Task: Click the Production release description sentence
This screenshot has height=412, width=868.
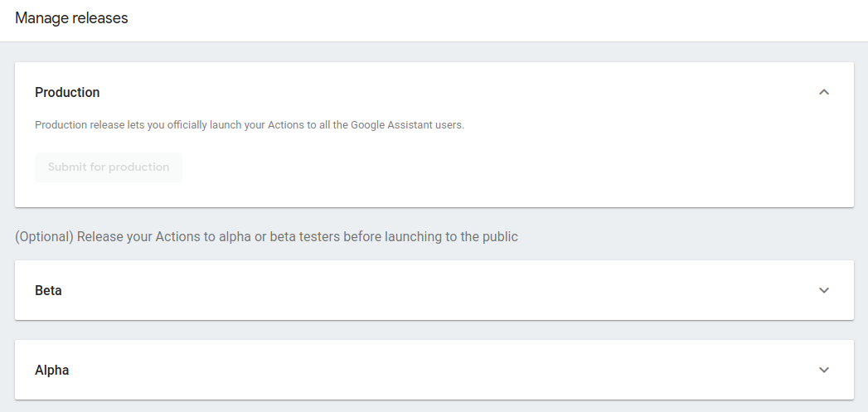Action: pos(249,125)
